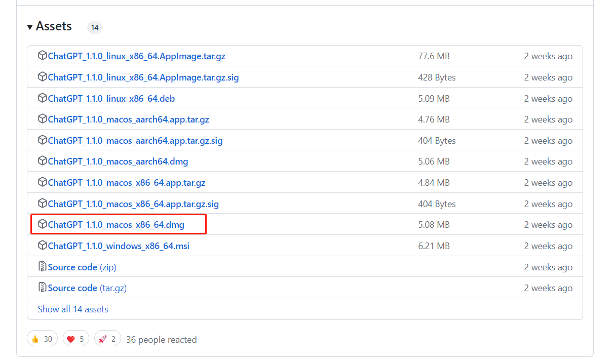Click the 5.08 MB file size
The height and width of the screenshot is (364, 615).
point(434,225)
